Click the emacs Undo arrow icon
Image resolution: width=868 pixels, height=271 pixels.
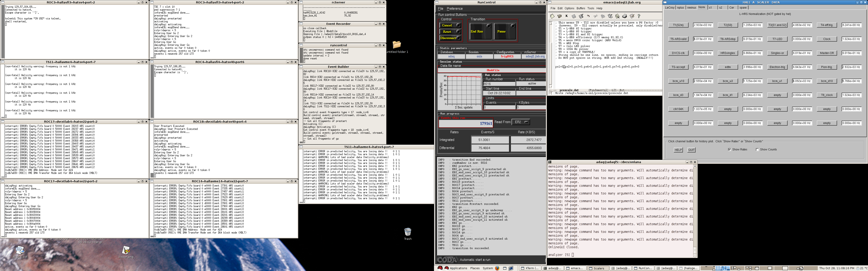(588, 16)
